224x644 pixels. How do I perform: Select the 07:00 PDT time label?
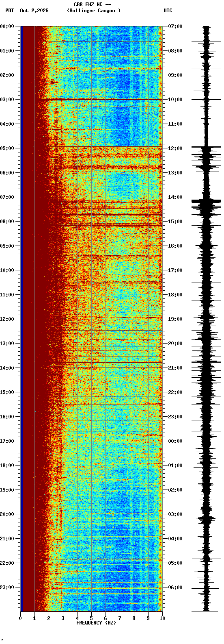tap(7, 197)
